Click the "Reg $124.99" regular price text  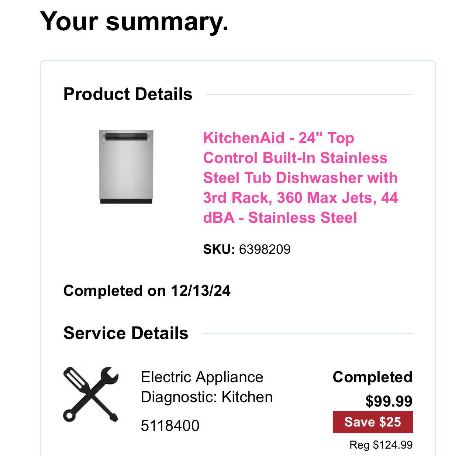click(x=381, y=445)
